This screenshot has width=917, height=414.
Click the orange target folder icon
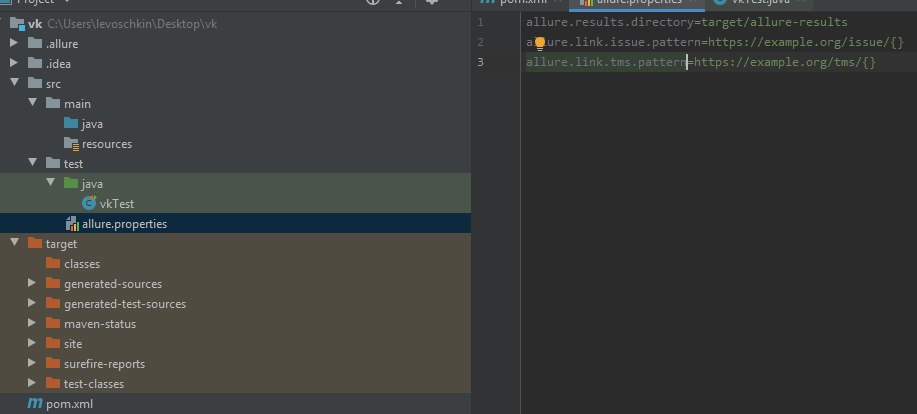click(x=35, y=243)
